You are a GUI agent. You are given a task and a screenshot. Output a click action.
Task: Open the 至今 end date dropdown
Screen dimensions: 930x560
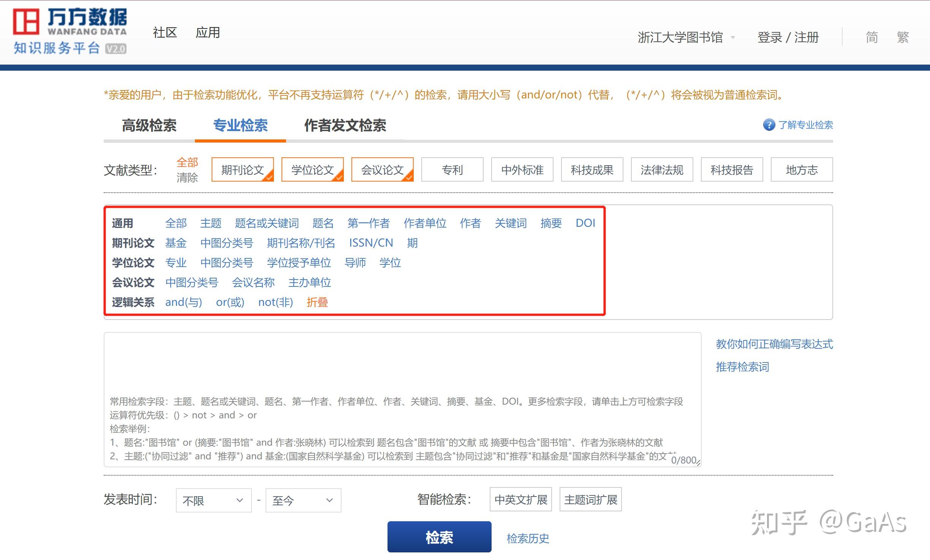(x=303, y=500)
